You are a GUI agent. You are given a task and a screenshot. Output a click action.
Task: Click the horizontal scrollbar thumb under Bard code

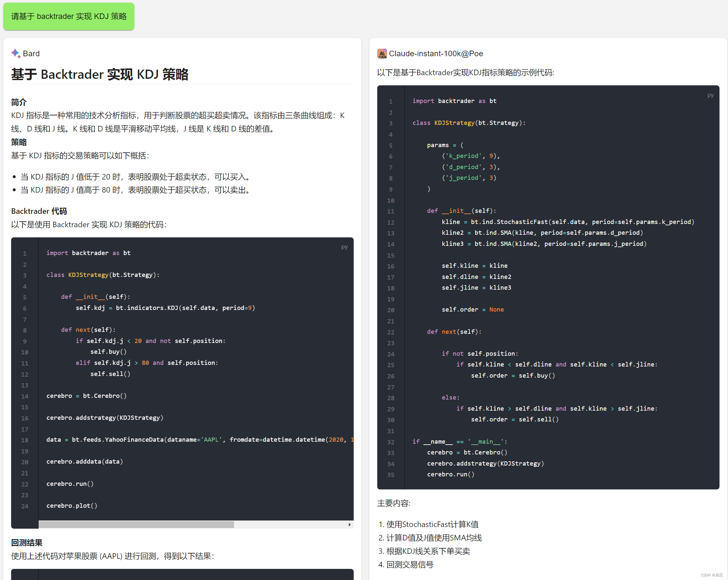pos(136,524)
